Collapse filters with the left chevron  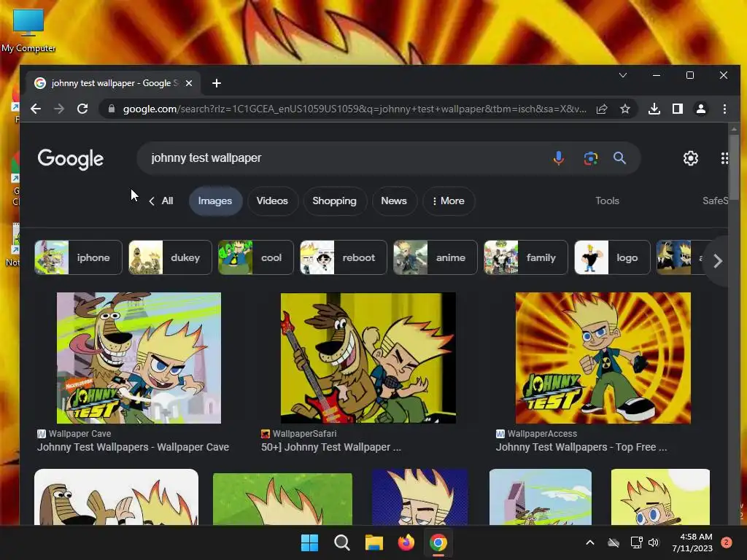(x=152, y=201)
